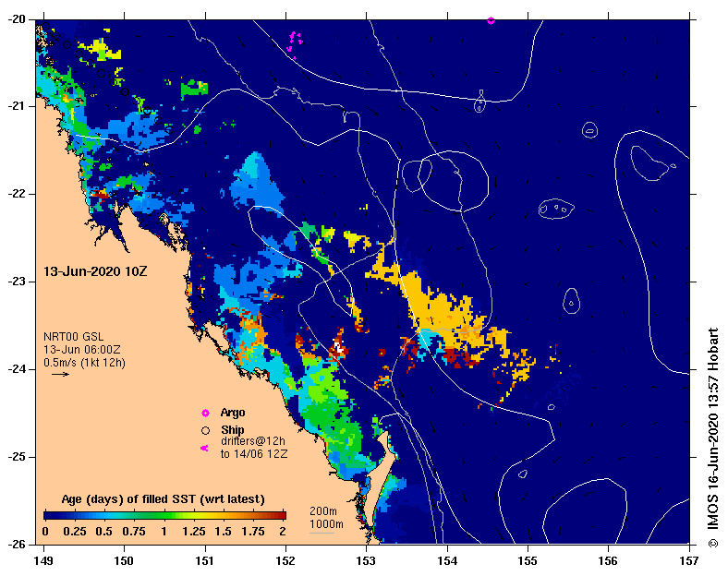Click the 0.5m/s (1kt 12h) scale text

click(84, 362)
